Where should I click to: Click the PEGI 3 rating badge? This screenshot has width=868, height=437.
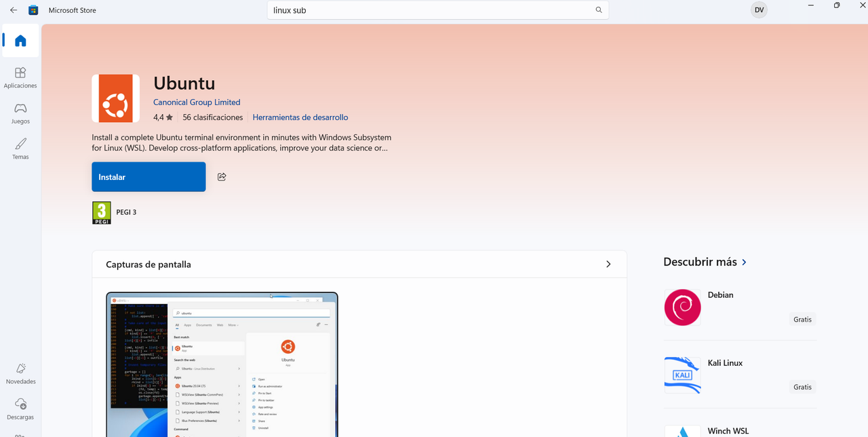102,212
